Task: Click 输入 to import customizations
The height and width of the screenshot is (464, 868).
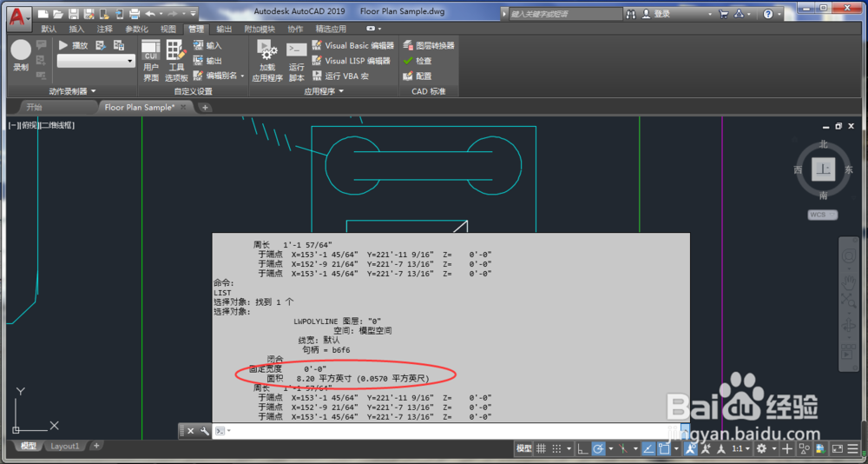Action: pyautogui.click(x=207, y=45)
